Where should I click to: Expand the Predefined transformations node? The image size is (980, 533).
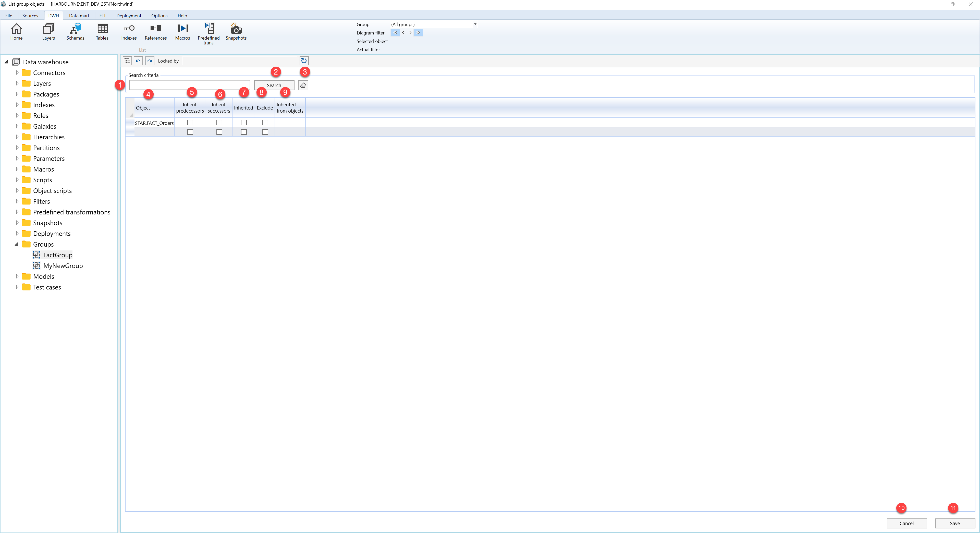17,212
